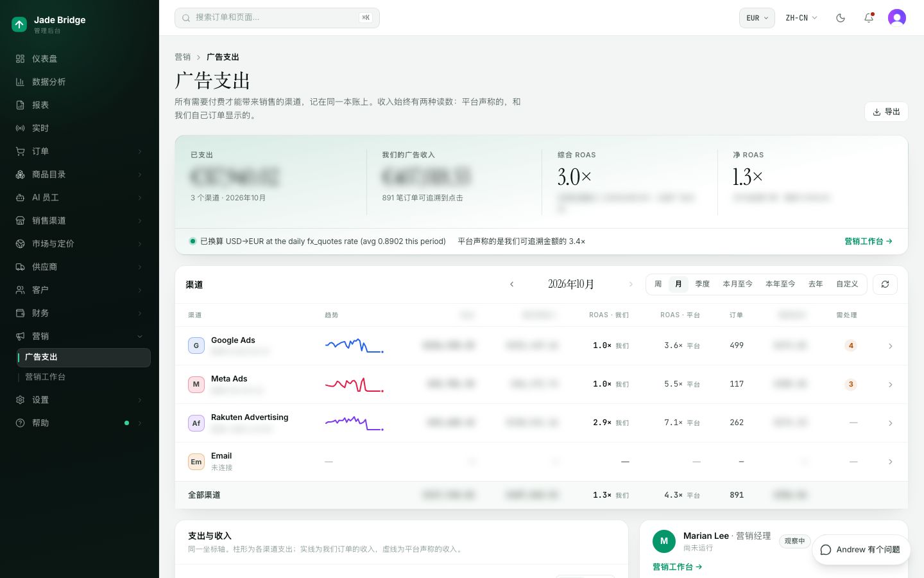Open Rakuten Advertising row chevron
924x578 pixels.
pos(890,423)
